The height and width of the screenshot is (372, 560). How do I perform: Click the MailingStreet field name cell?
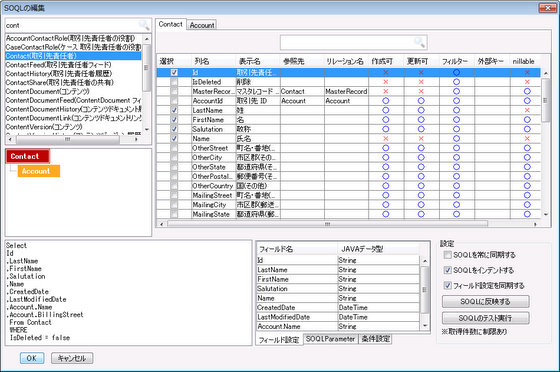[213, 195]
